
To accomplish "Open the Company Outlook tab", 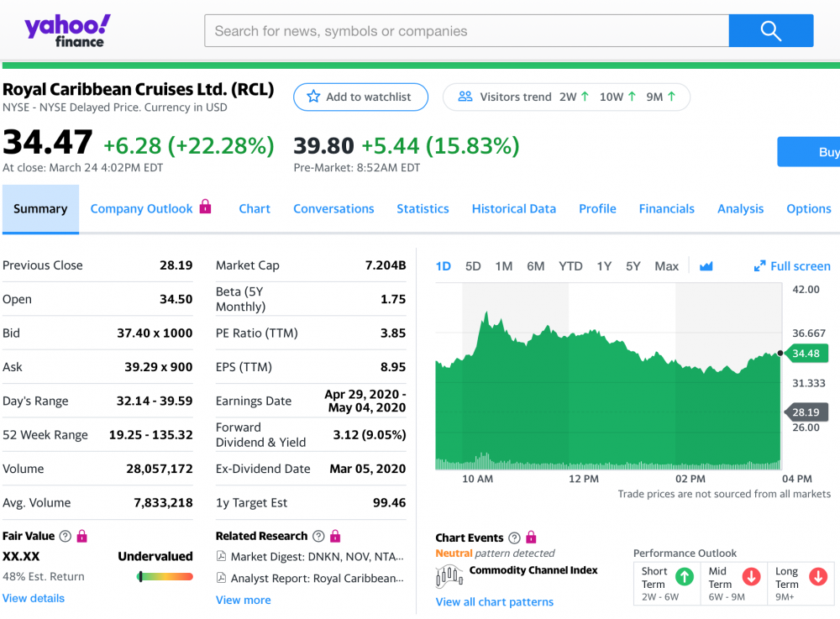I will (141, 209).
